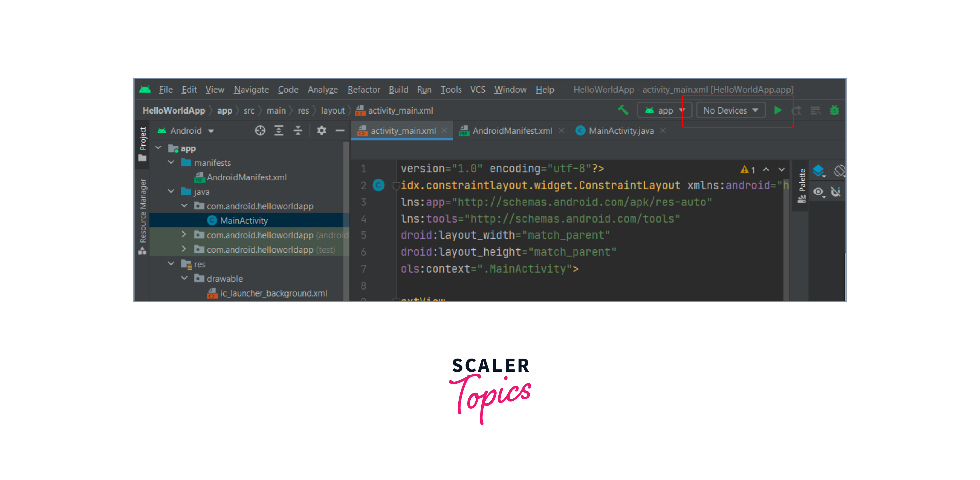
Task: Click the Expand All icon in Project panel
Action: tap(279, 131)
